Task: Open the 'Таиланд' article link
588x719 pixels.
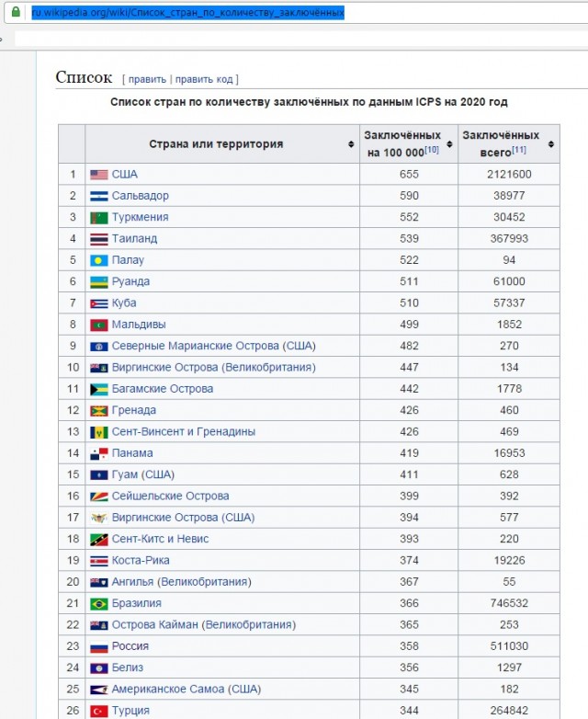Action: [135, 239]
